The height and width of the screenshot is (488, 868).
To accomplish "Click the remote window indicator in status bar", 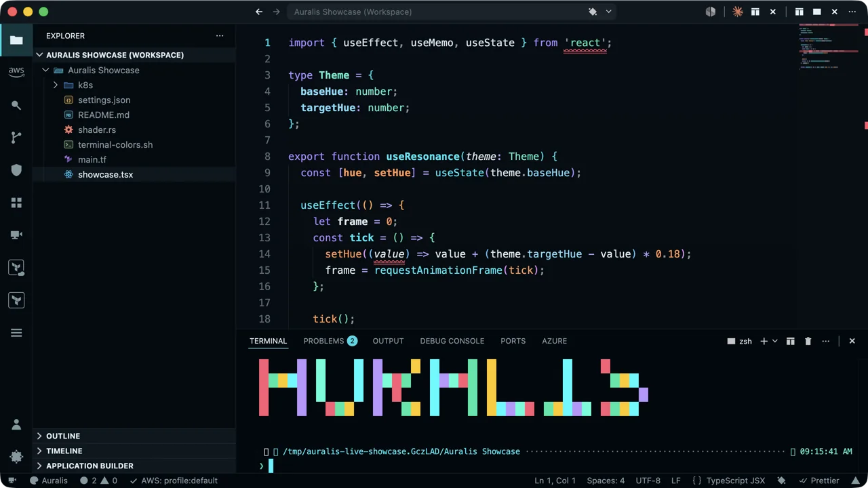I will click(x=12, y=481).
